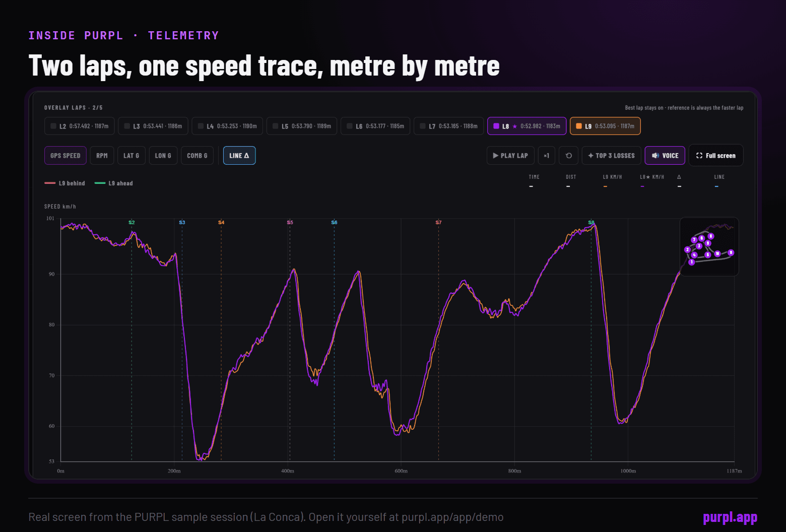This screenshot has height=532, width=786.
Task: Select turn marker 7 on the track map
Action: pyautogui.click(x=694, y=240)
